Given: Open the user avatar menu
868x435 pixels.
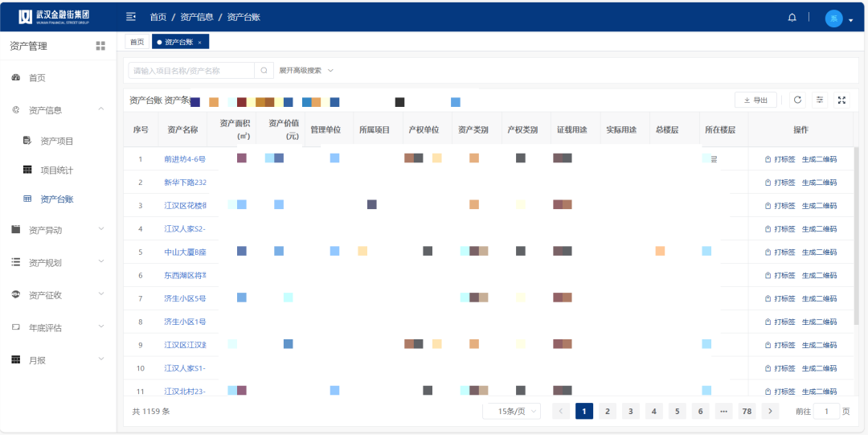Looking at the screenshot, I should coord(833,18).
